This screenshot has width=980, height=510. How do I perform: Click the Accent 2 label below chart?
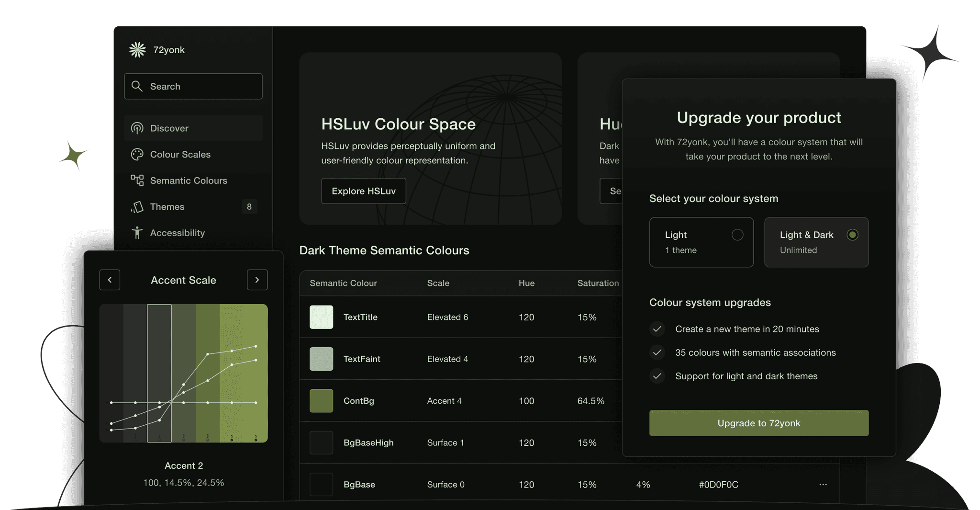(184, 465)
